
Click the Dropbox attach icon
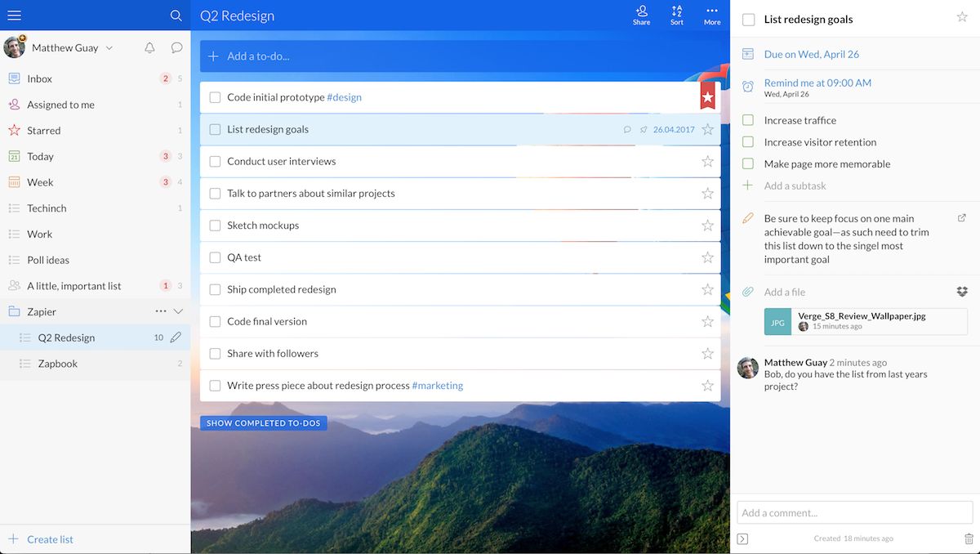click(x=961, y=292)
